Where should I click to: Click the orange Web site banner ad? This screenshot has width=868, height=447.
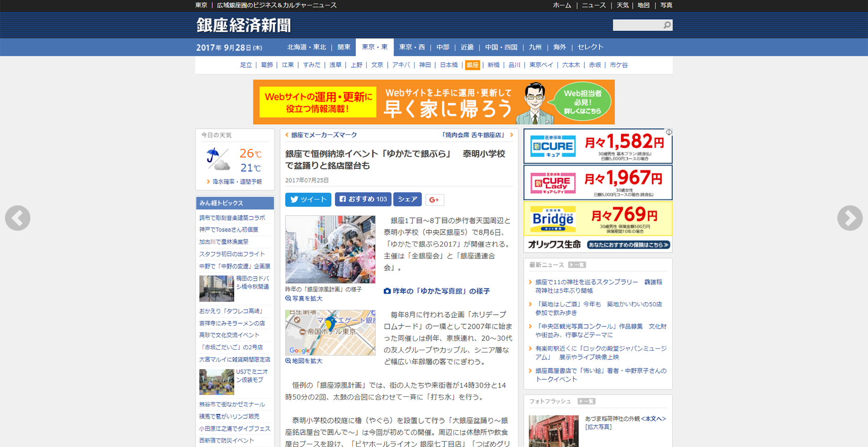tap(434, 102)
